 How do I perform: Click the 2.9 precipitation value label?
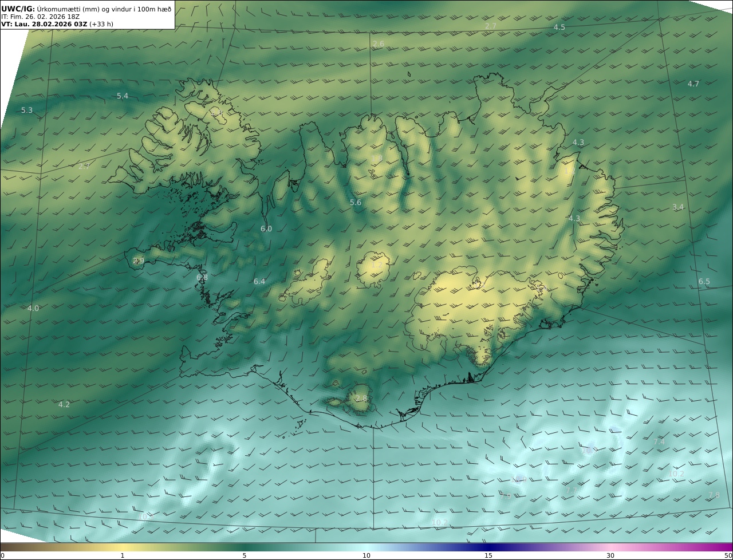[x=139, y=261]
